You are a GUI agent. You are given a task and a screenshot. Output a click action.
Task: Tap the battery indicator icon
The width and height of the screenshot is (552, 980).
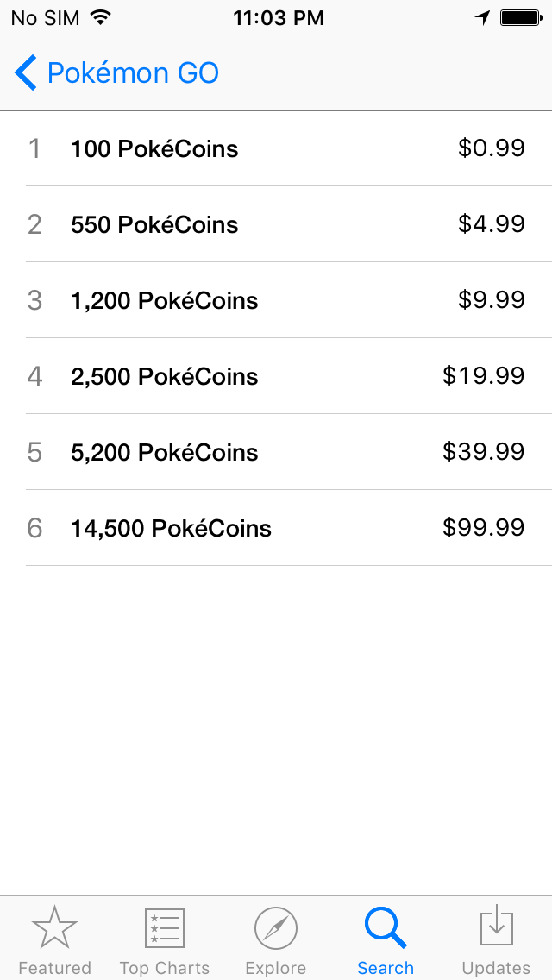tap(521, 17)
